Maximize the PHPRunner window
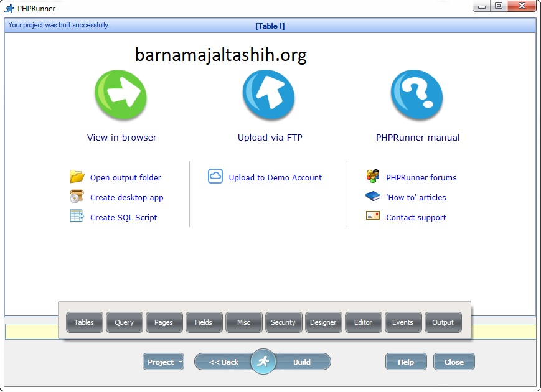 (x=499, y=6)
